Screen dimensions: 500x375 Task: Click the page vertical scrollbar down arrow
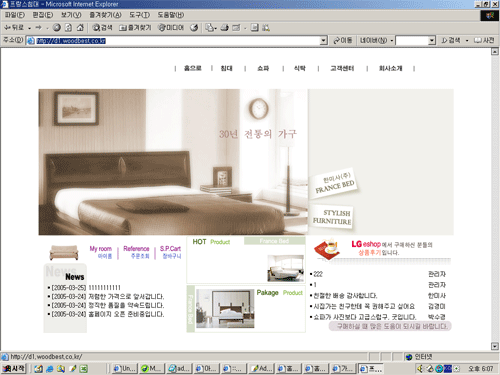(x=495, y=347)
